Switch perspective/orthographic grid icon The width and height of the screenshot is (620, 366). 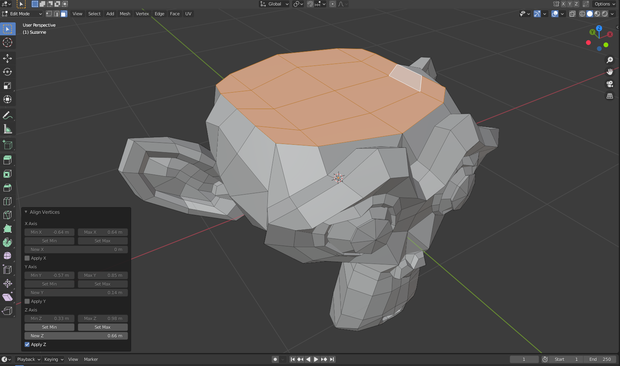tap(610, 96)
